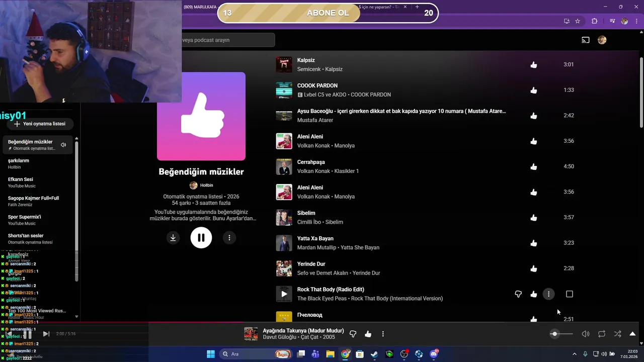The width and height of the screenshot is (644, 362).
Task: Toggle like on COOOK PARDON
Action: coord(534,90)
